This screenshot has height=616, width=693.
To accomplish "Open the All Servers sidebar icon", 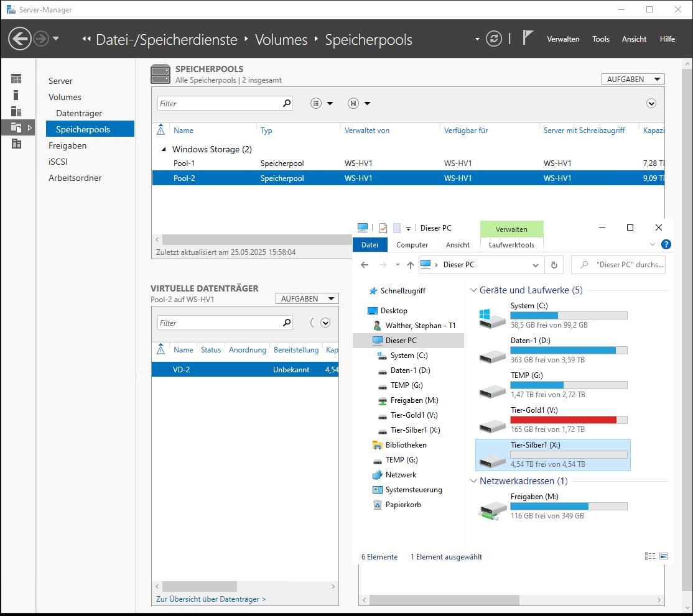I will (x=16, y=111).
